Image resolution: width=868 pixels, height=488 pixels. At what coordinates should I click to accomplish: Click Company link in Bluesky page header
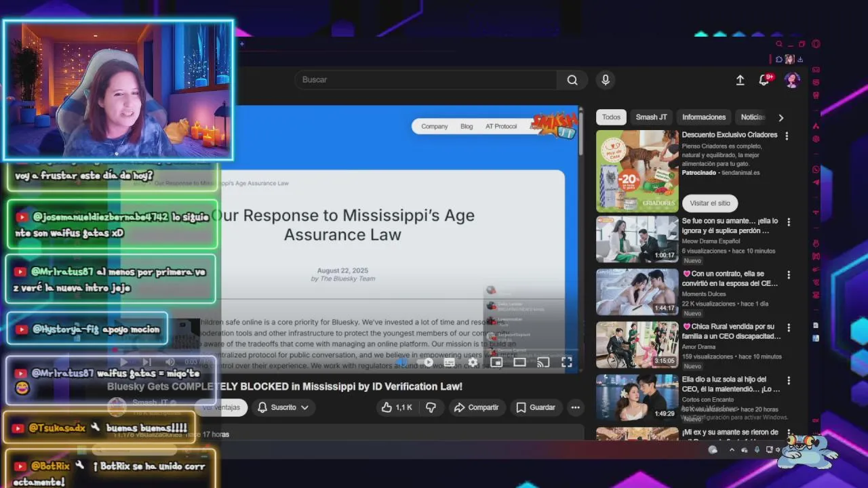(x=435, y=126)
